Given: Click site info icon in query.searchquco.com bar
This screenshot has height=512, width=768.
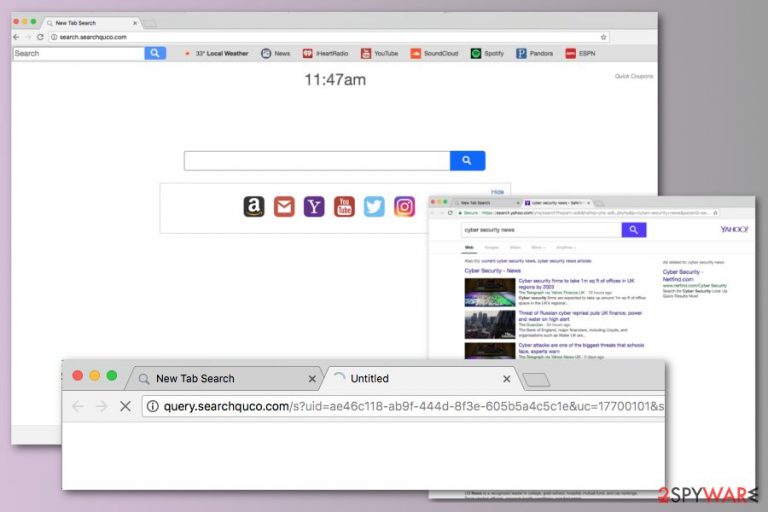Looking at the screenshot, I should click(153, 406).
